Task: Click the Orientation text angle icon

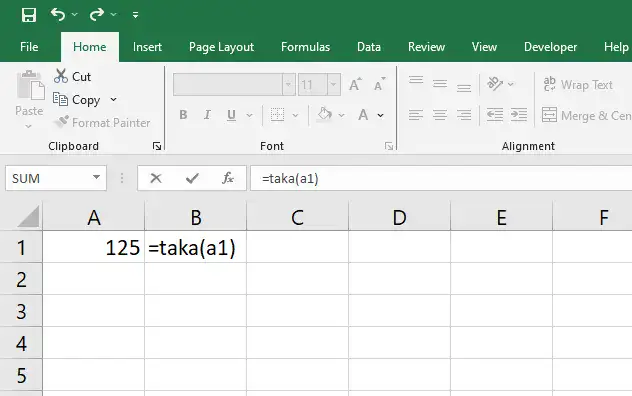Action: click(x=495, y=83)
